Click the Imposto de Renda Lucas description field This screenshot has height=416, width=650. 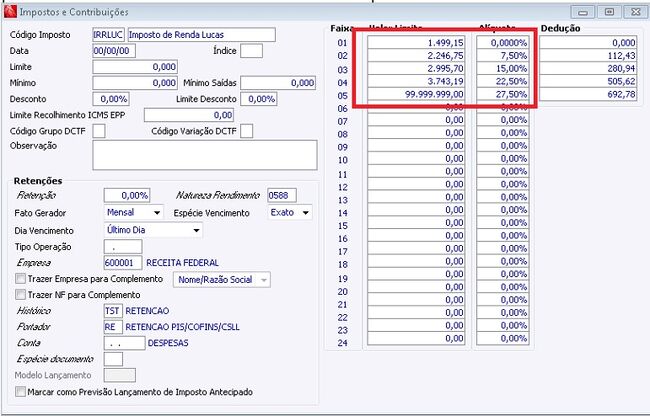pyautogui.click(x=201, y=35)
